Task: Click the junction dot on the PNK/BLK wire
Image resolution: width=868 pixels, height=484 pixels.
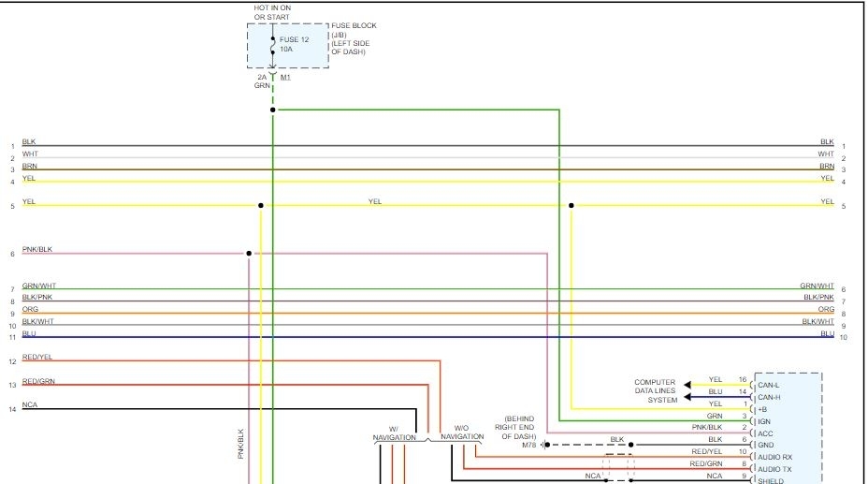Action: (249, 253)
